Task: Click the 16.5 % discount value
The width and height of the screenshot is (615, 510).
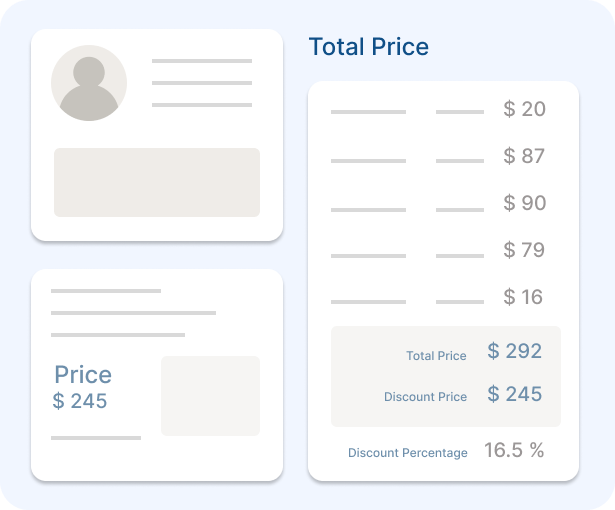Action: (514, 451)
